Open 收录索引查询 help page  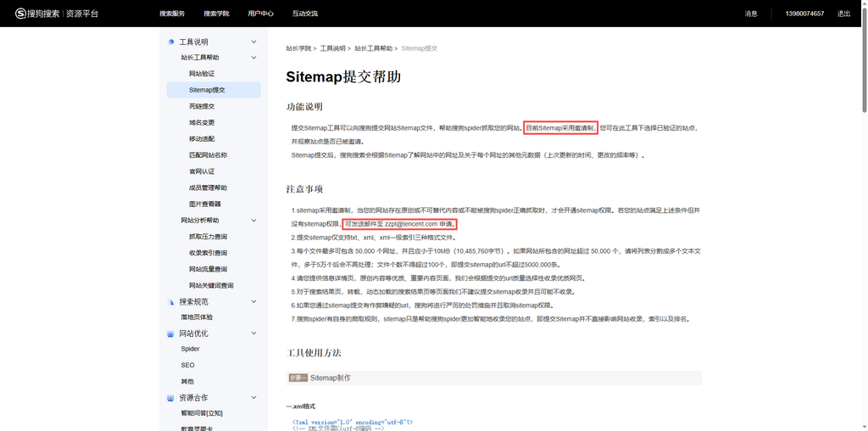[x=209, y=253]
